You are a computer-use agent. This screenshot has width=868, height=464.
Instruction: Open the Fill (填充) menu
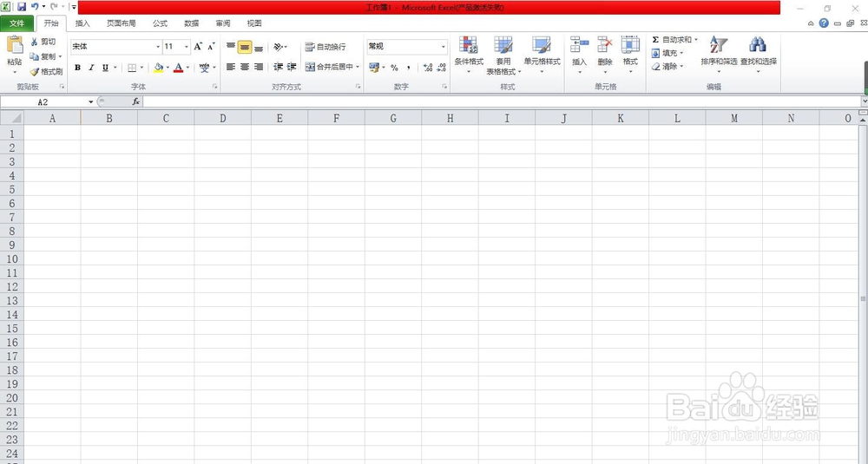tap(667, 53)
